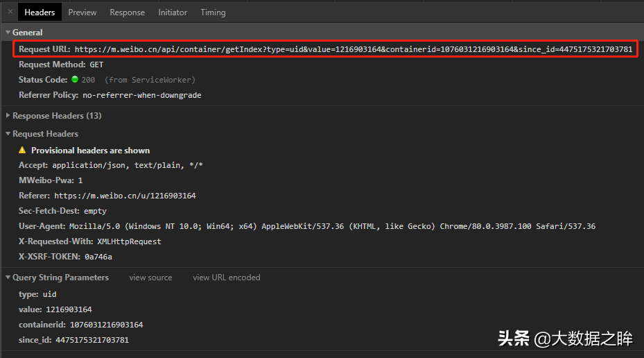Click view URL encoded link

(226, 278)
